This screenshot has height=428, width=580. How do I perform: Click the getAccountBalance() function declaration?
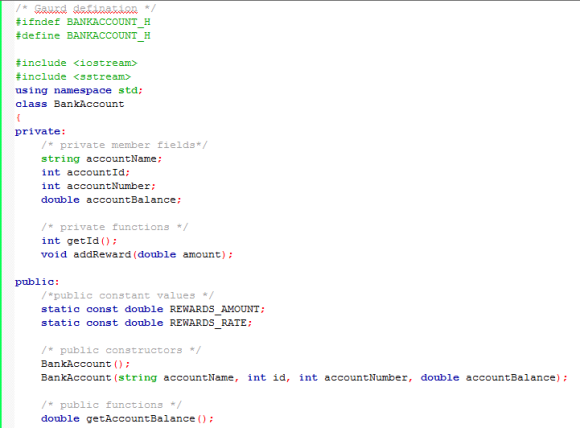point(128,418)
